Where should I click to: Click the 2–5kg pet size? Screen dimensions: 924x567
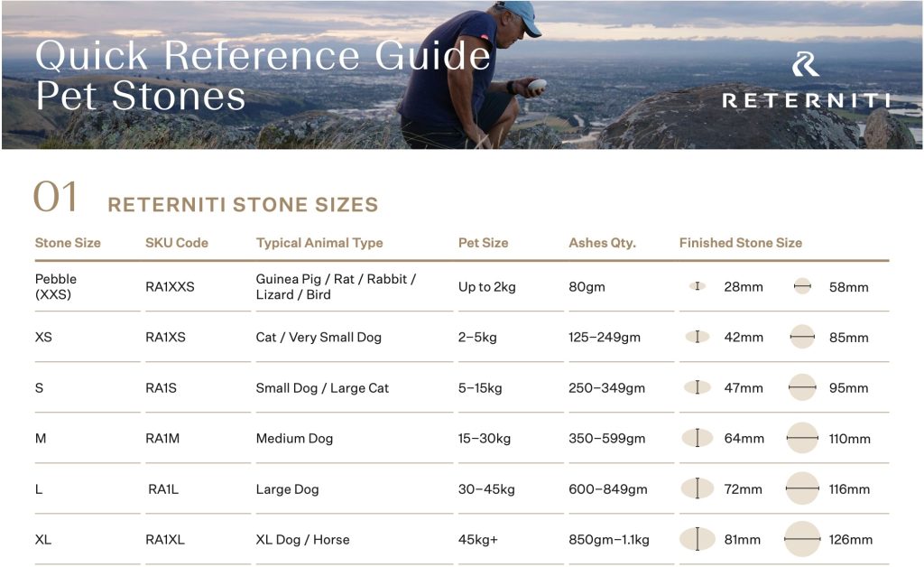click(477, 337)
